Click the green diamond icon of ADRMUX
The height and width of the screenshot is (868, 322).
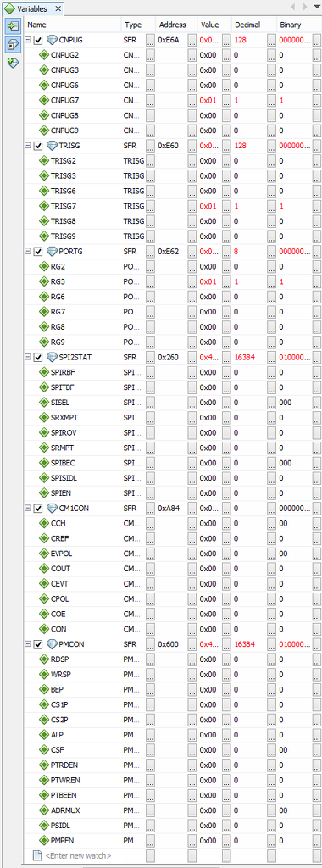(x=44, y=810)
